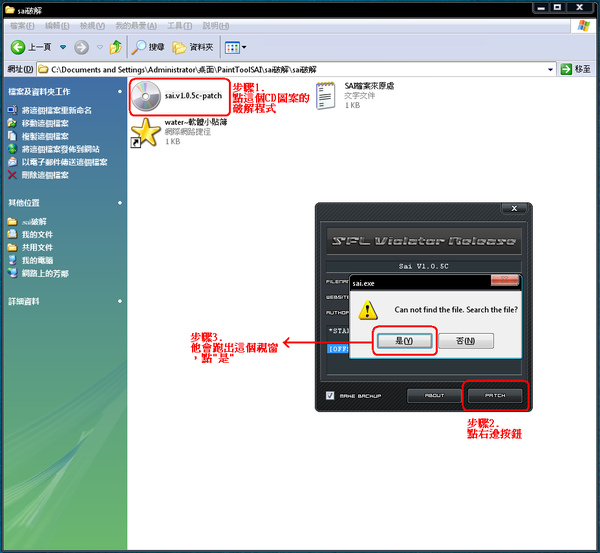Click the grey Forward arrow icon
The height and width of the screenshot is (553, 600).
click(81, 47)
